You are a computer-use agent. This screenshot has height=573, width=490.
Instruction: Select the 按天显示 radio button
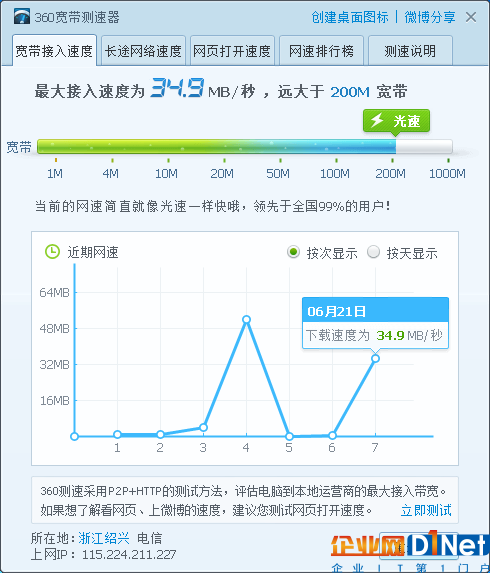tap(373, 252)
